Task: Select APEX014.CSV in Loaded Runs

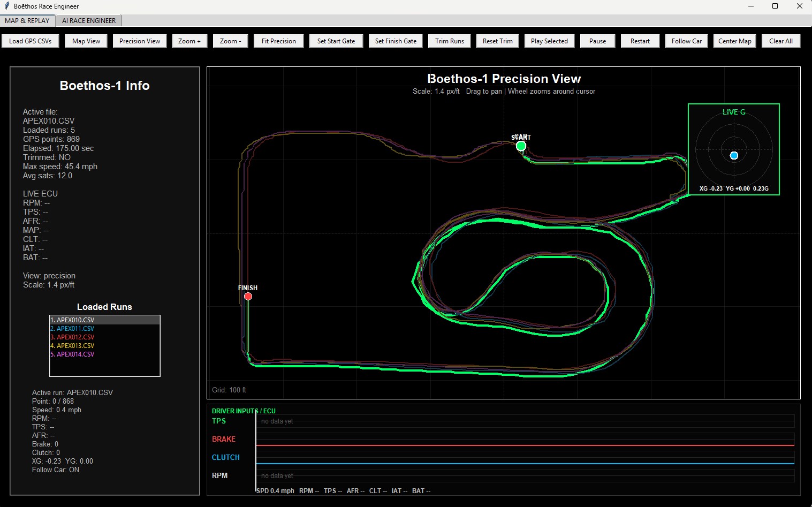Action: coord(105,354)
